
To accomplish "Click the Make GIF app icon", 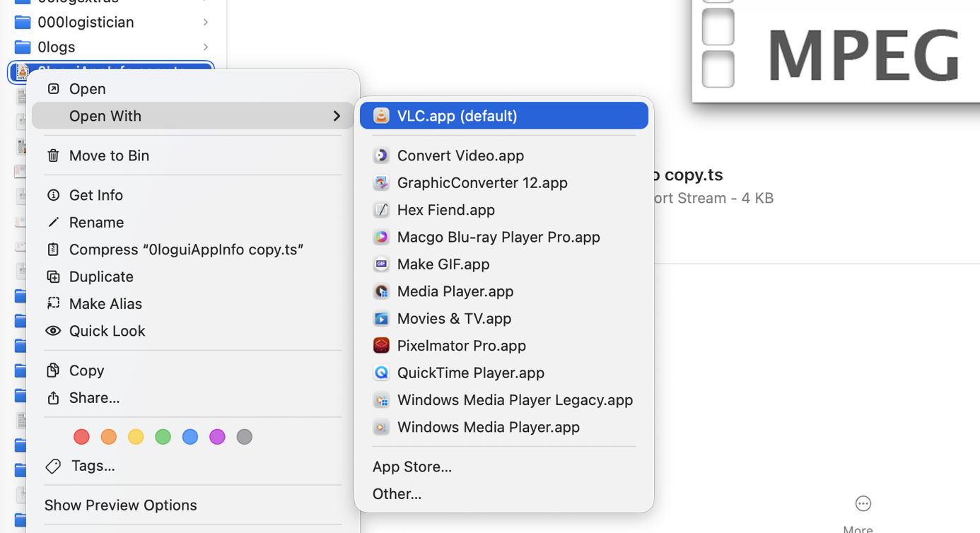I will click(381, 264).
